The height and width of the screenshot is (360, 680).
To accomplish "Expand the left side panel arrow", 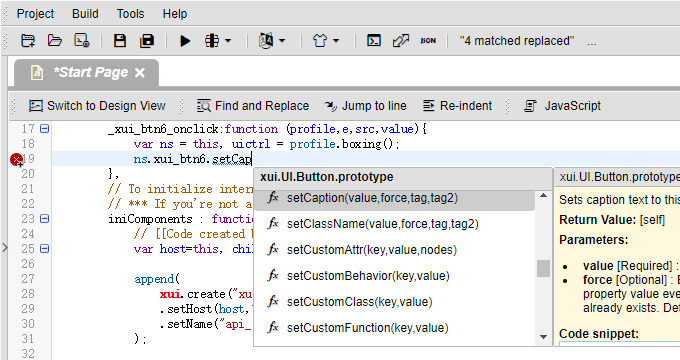I will pos(4,248).
